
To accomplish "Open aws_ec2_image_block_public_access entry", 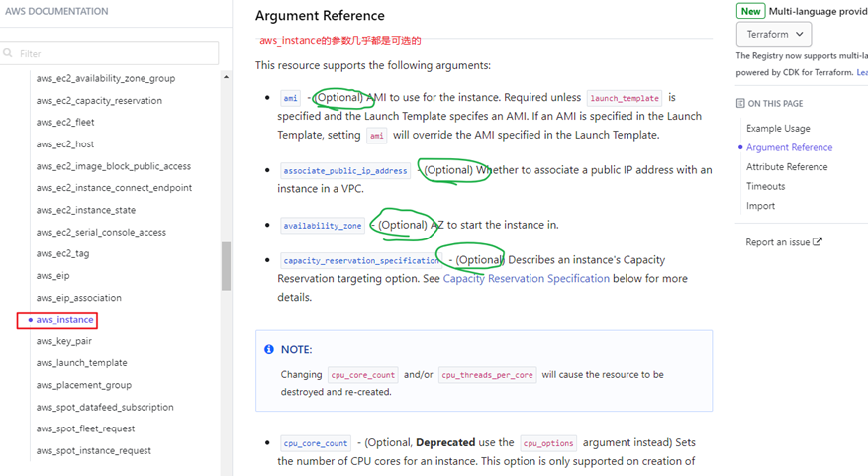I will 114,166.
